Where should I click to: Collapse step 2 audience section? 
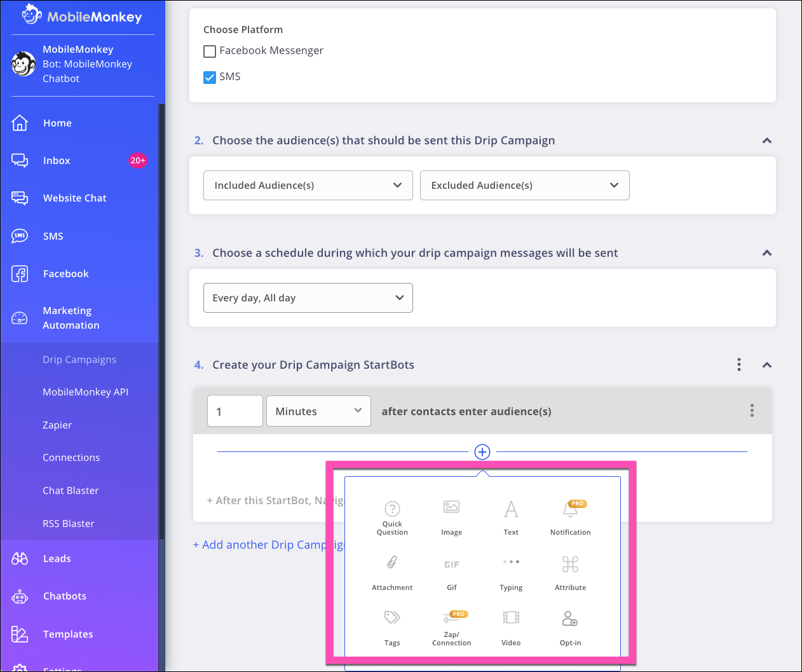click(767, 141)
